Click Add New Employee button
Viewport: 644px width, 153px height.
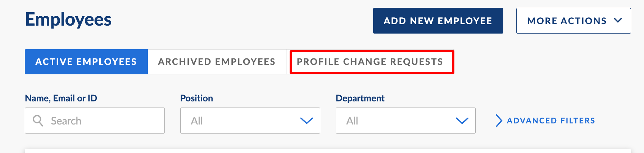tap(438, 21)
